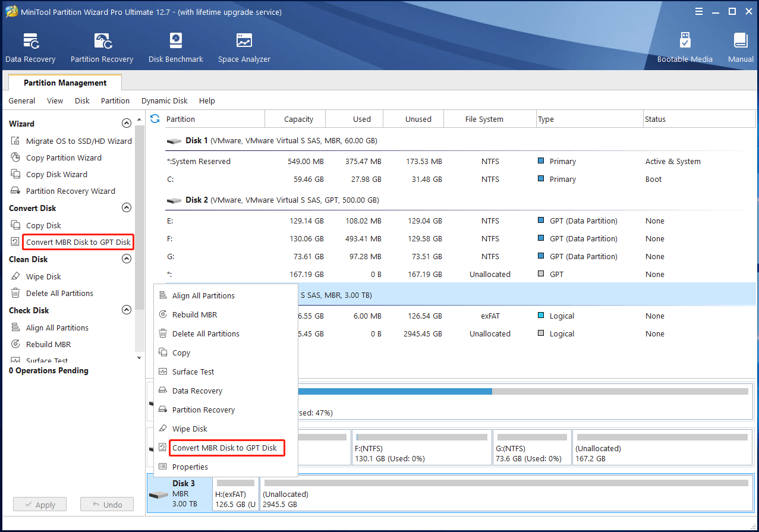Select Wipe Disk in the sidebar

(x=44, y=276)
